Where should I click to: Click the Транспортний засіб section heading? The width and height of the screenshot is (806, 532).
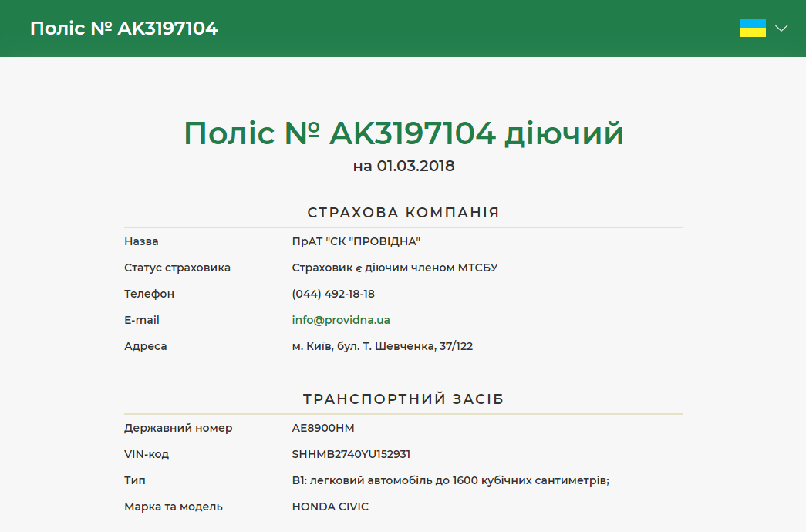coord(403,399)
